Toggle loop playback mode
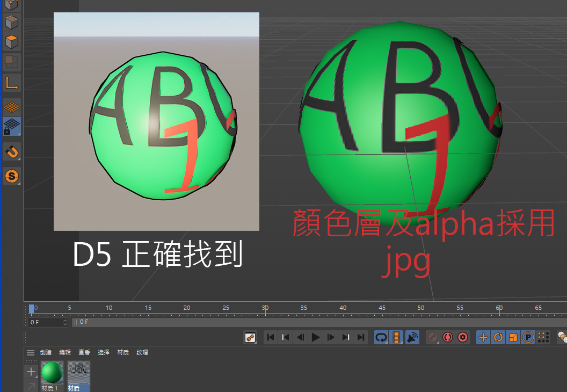Viewport: 567px width, 392px height. pos(381,337)
